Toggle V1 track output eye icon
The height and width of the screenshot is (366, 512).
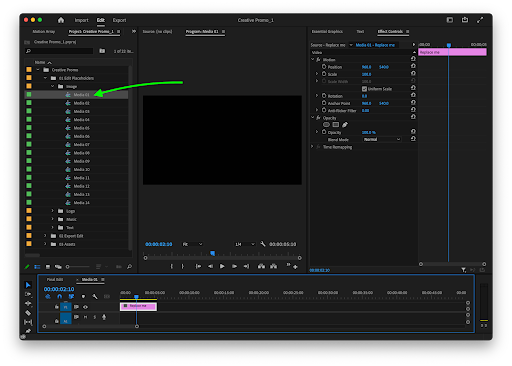(85, 307)
